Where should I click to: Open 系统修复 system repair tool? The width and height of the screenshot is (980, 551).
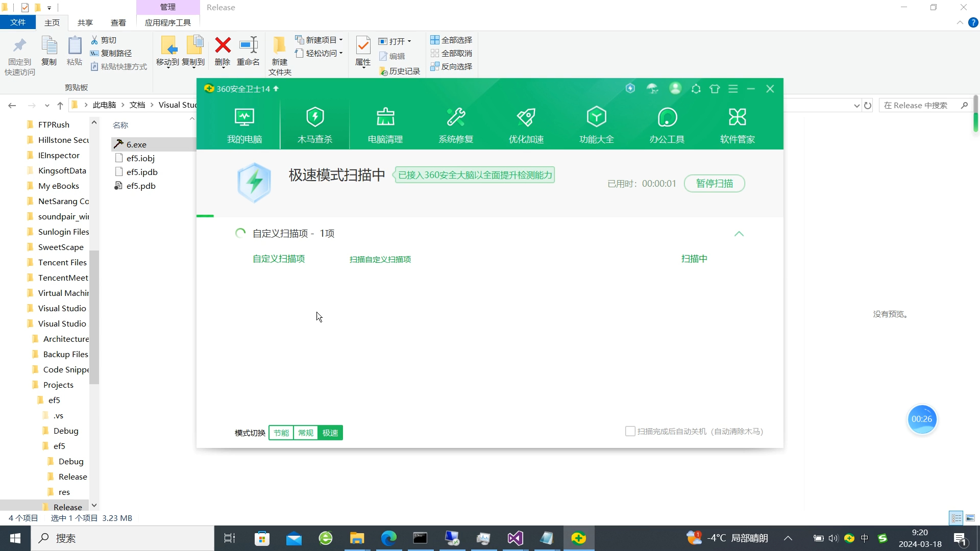[456, 125]
